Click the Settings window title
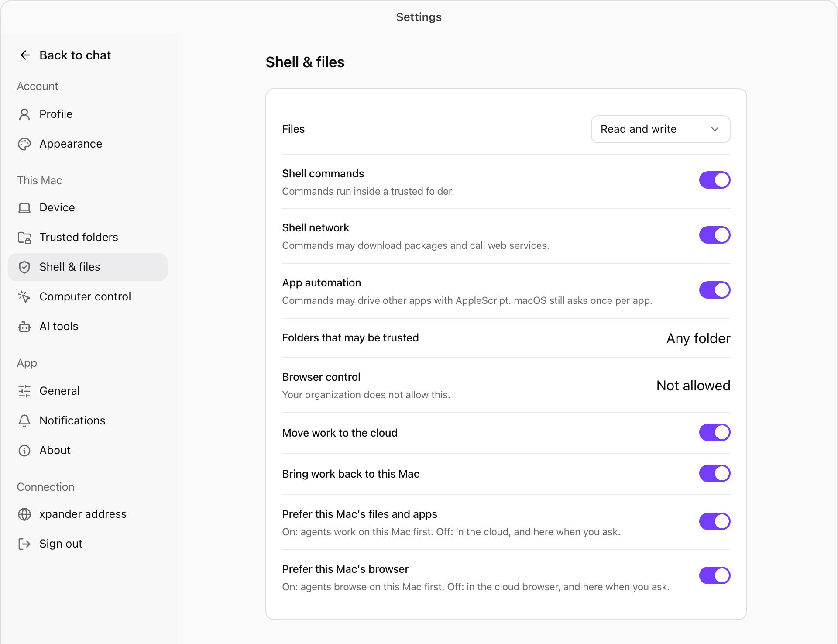Image resolution: width=838 pixels, height=644 pixels. [419, 17]
